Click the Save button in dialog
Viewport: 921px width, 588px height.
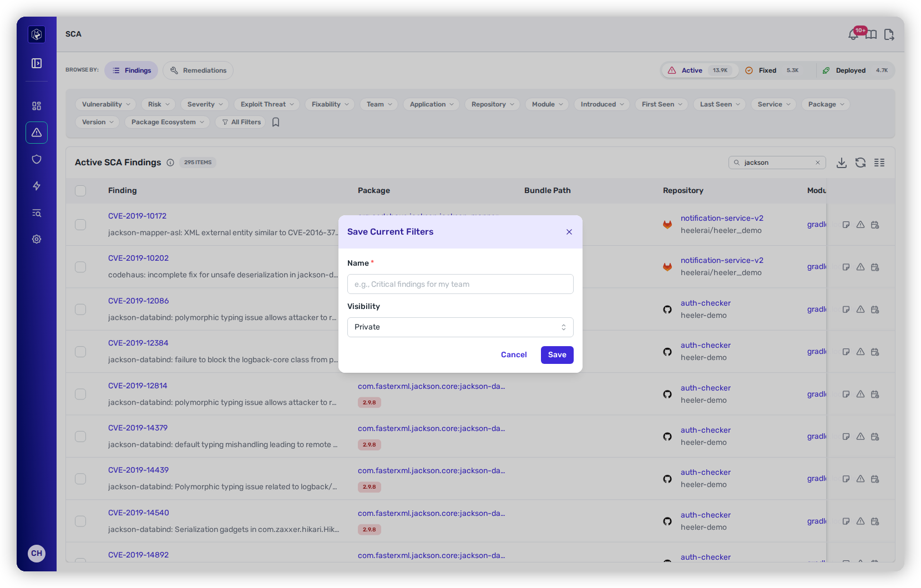coord(557,355)
